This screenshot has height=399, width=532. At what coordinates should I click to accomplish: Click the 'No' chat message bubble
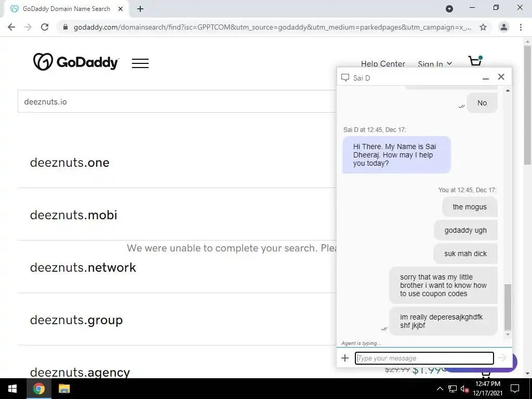(482, 103)
